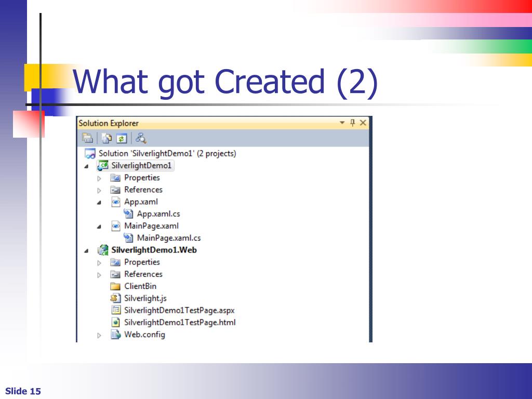Select the SilverlightDemo1 project
The height and width of the screenshot is (399, 532).
[x=141, y=166]
